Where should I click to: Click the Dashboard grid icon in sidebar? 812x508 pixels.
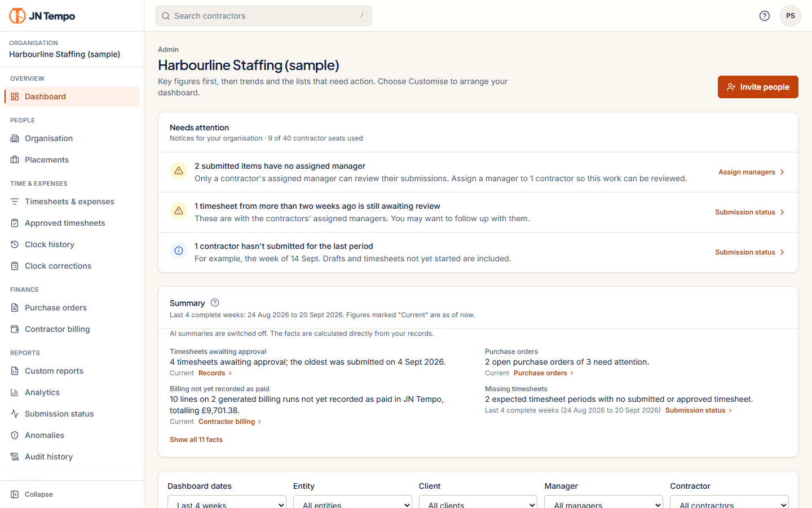(x=15, y=97)
